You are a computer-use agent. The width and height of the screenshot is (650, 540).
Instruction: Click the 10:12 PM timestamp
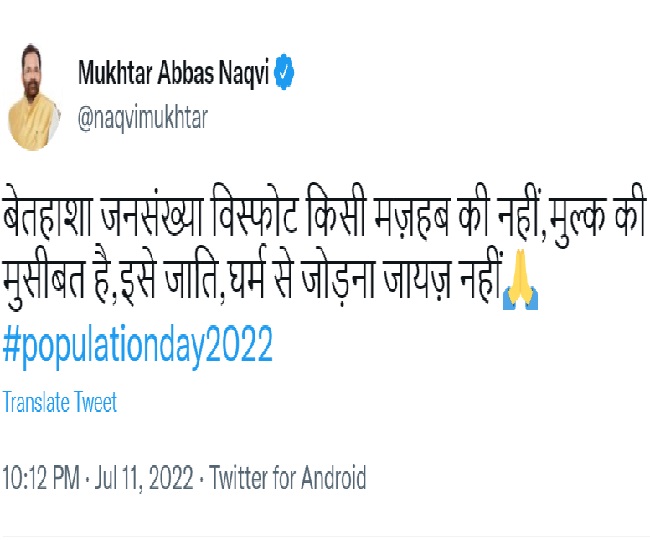pyautogui.click(x=40, y=477)
